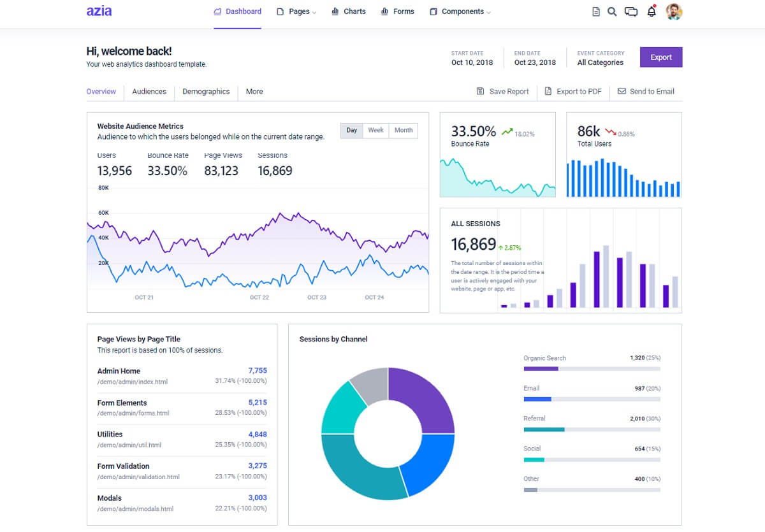Viewport: 765px width, 532px height.
Task: Click the Save Report icon
Action: pos(480,91)
